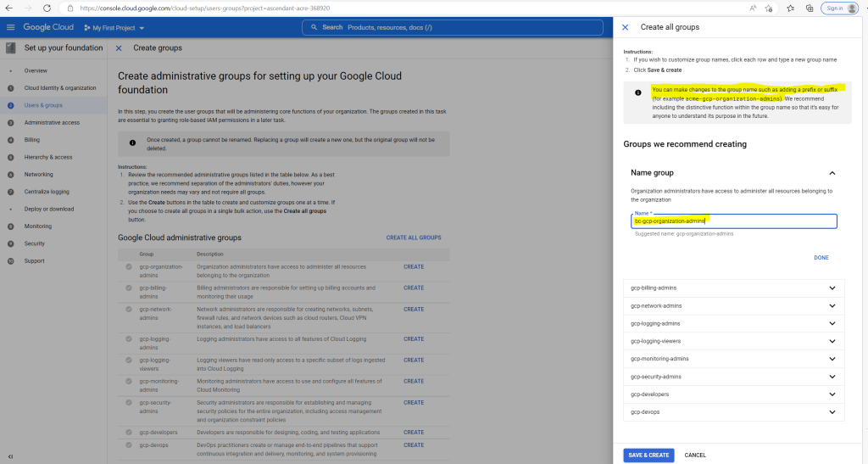868x464 pixels.
Task: Open the Overview step in the sidebar
Action: 36,71
